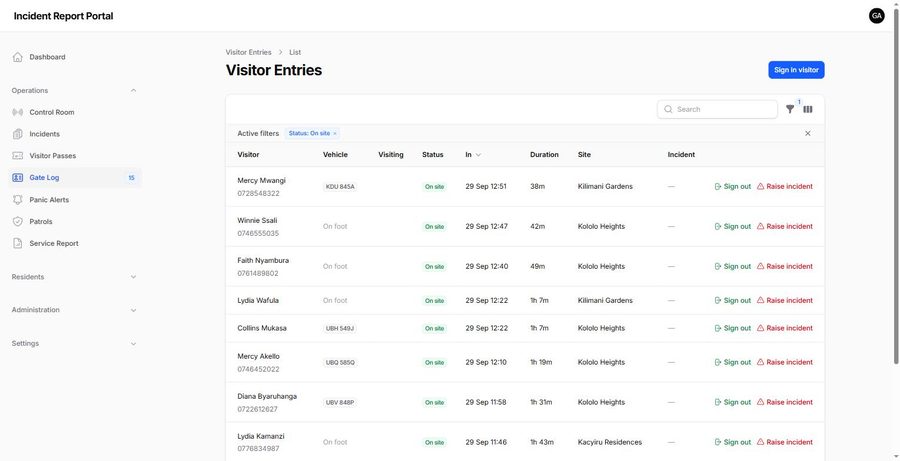Click the Patrols shield icon
This screenshot has height=461, width=900.
[18, 222]
